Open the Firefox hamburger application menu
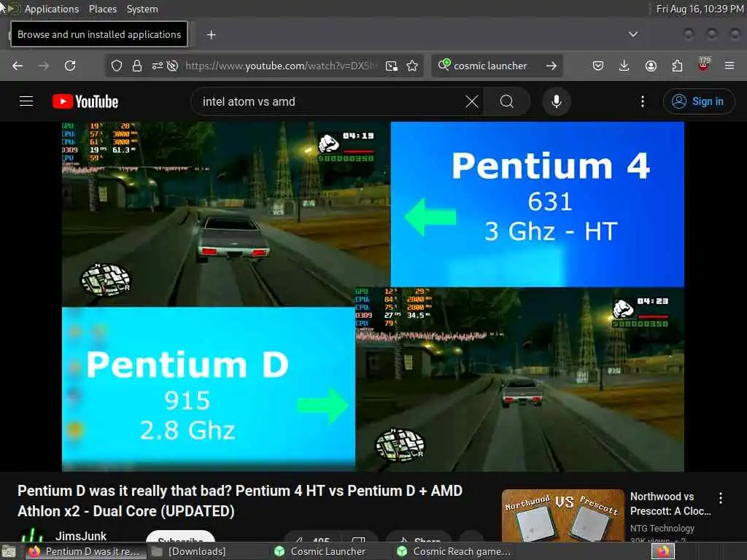 tap(729, 66)
